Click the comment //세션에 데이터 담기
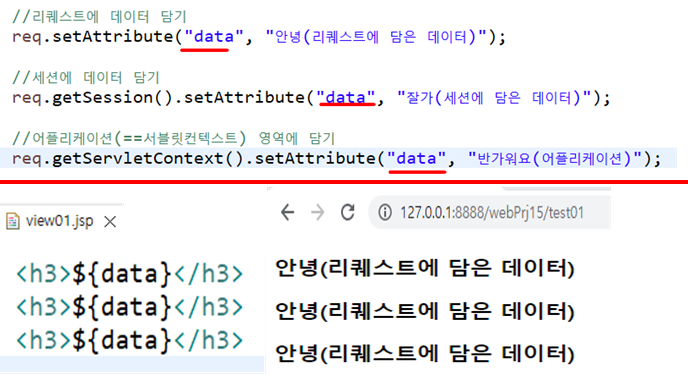 [86, 78]
